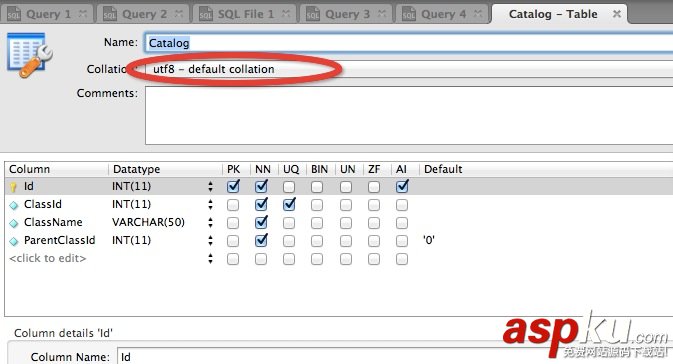Check UN for the ParentClassId column
This screenshot has height=364, width=673.
tap(346, 241)
